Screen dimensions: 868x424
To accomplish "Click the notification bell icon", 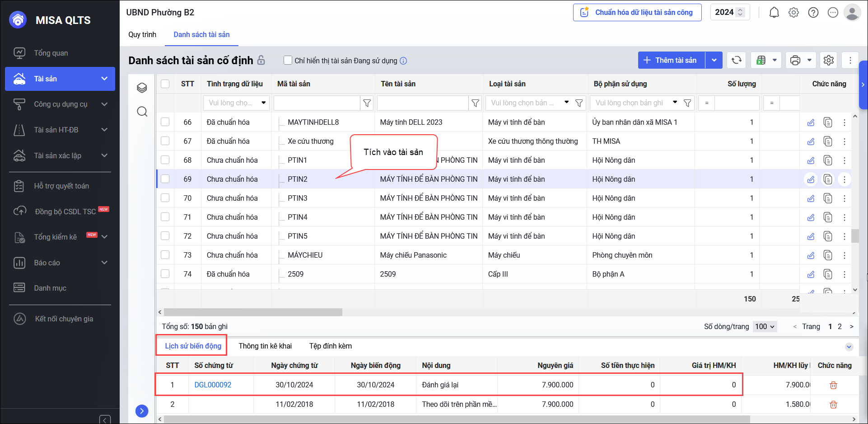I will click(x=774, y=13).
